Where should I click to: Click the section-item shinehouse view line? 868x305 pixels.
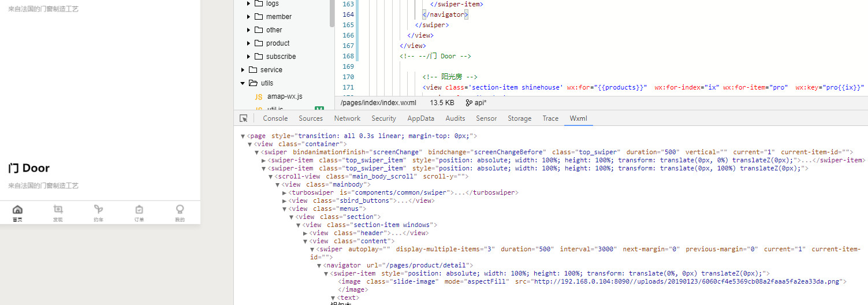643,87
